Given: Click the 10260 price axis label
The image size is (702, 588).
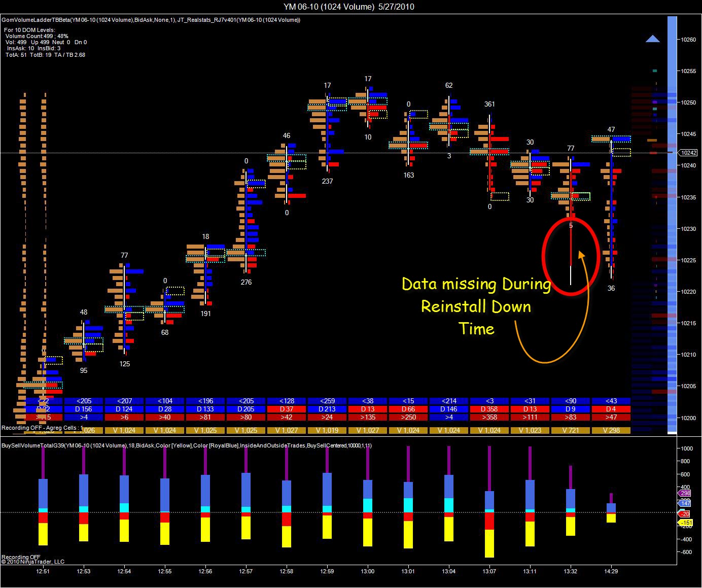Looking at the screenshot, I should (x=688, y=40).
